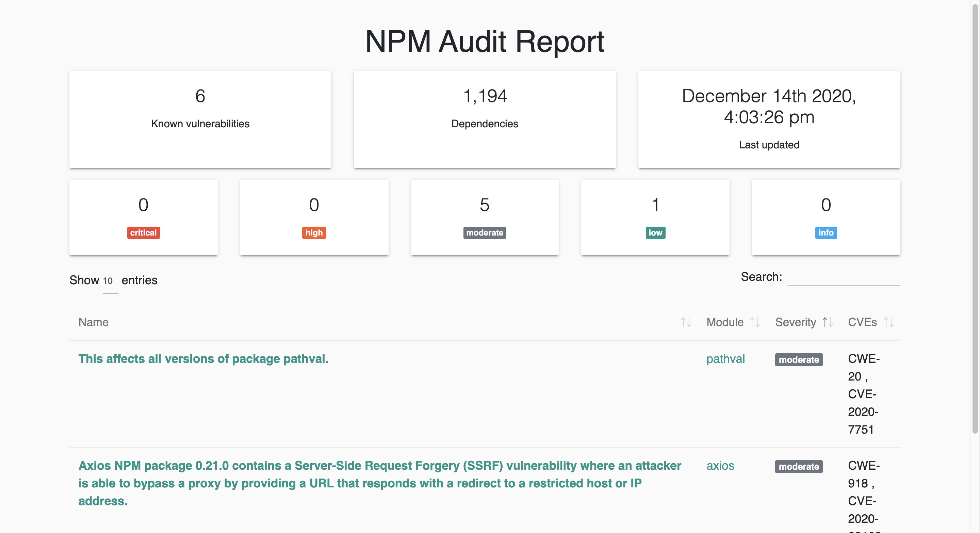Click the moderate count summary badge

coord(484,232)
